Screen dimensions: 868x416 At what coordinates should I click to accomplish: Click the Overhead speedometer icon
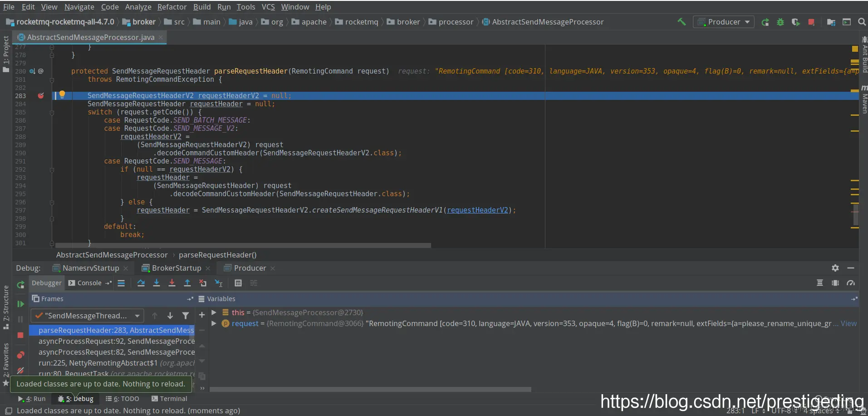851,283
